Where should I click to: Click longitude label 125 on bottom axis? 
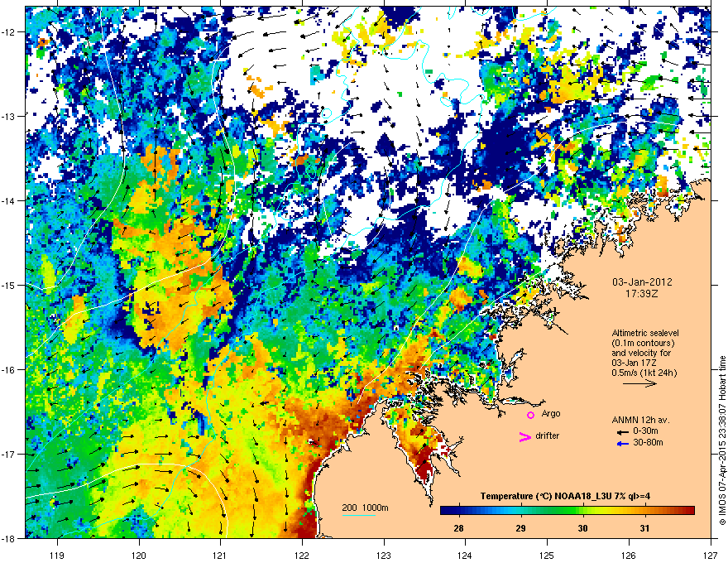click(x=547, y=555)
